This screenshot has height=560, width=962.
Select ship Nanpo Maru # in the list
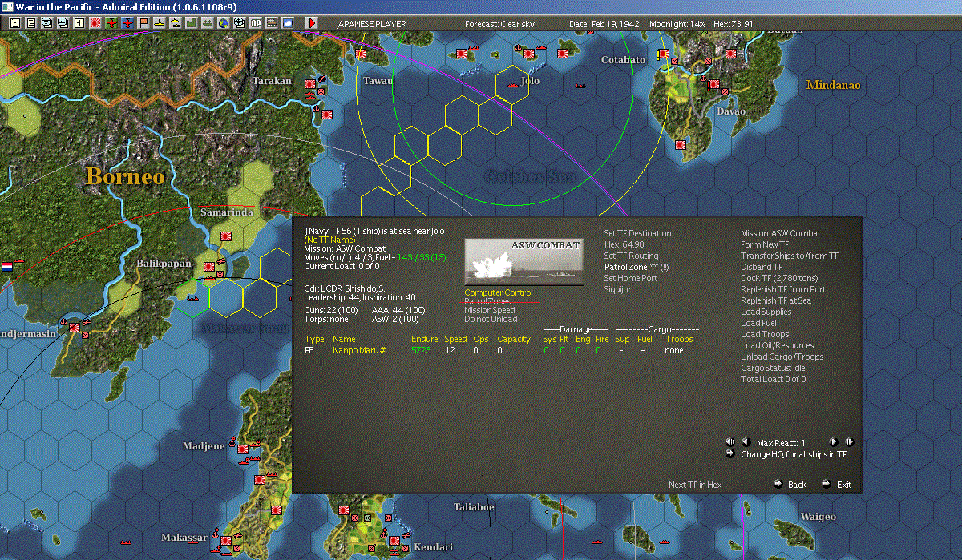click(x=360, y=350)
